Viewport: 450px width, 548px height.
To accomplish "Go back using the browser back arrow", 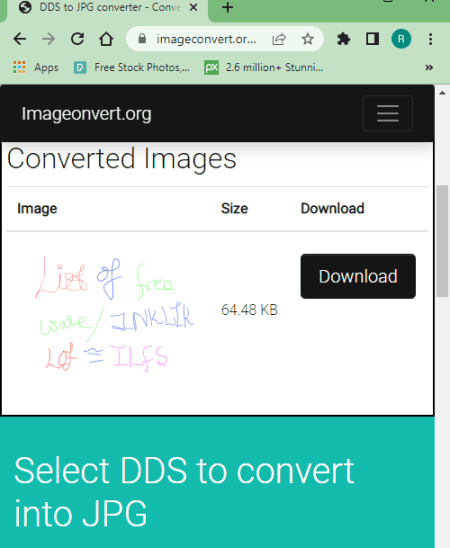I will tap(20, 39).
